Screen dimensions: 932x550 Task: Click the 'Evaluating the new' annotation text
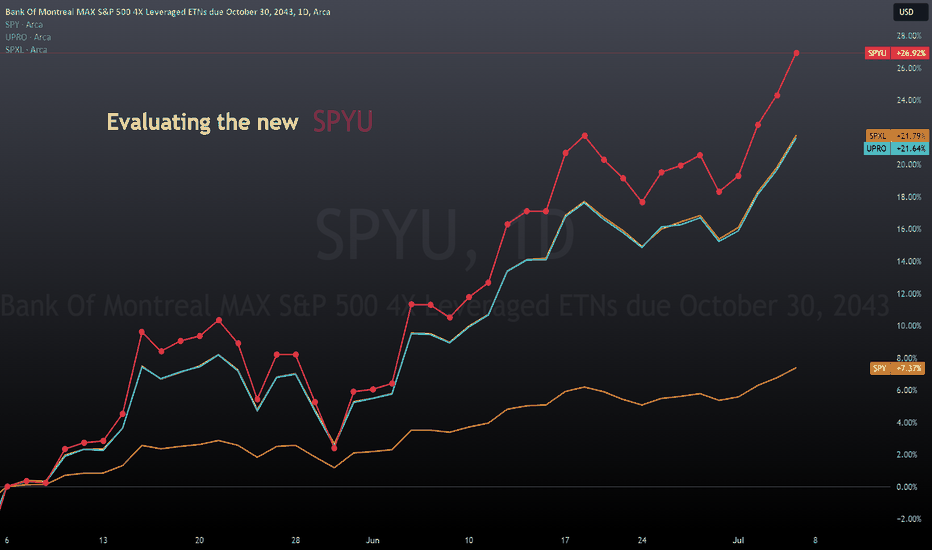202,122
